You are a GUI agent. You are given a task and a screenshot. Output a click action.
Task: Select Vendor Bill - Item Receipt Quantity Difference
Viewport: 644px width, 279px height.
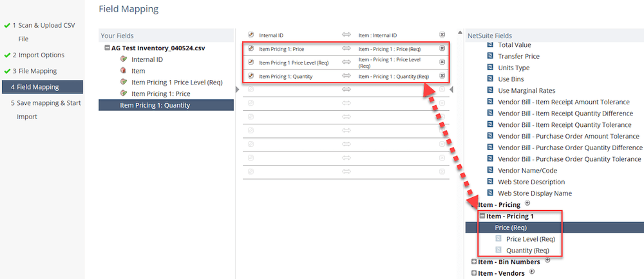coord(565,113)
